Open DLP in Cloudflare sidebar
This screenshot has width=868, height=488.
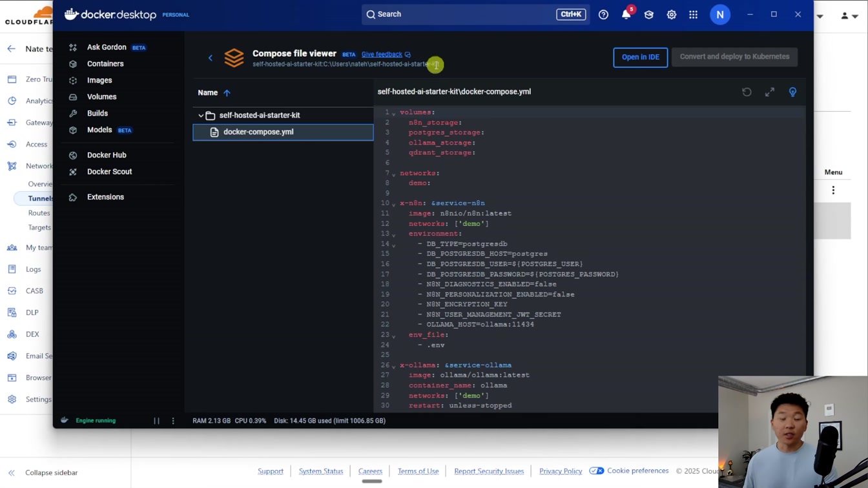[x=32, y=312]
